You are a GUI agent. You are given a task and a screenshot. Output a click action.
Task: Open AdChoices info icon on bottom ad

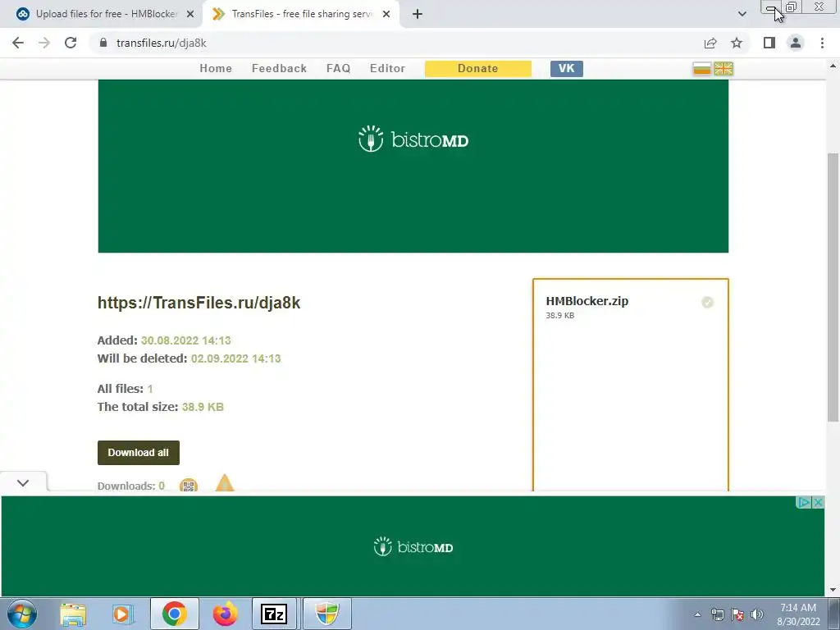[x=804, y=503]
